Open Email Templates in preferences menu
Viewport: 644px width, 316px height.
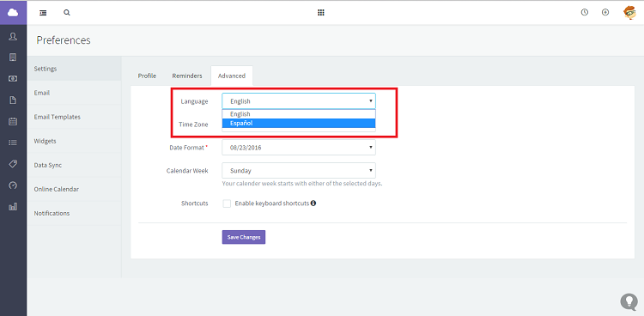point(74,117)
